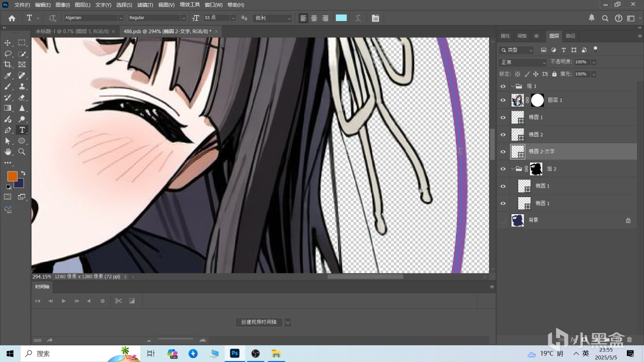
Task: Open the 填充 fill dropdown arrow
Action: (594, 74)
